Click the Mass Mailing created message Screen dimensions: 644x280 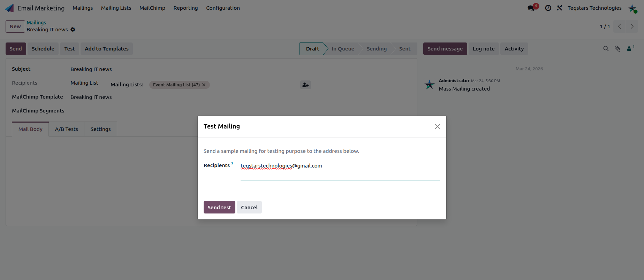point(464,89)
